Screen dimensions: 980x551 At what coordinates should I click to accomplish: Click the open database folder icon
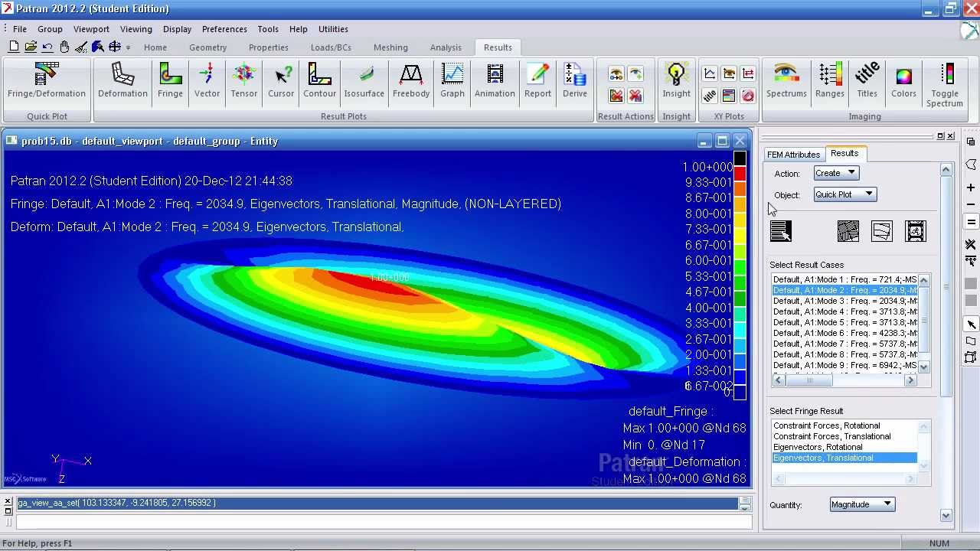[x=31, y=47]
